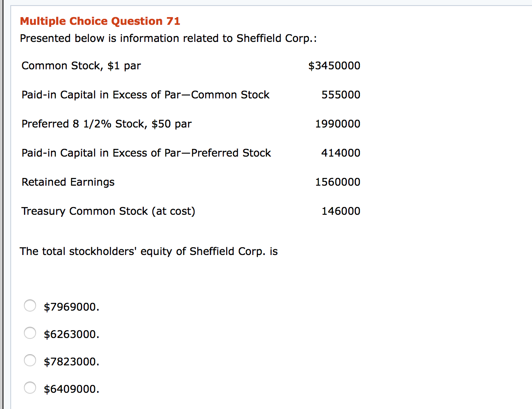Click the 1560000 value beside Retained Earnings
Screen dimensions: 532x409
pos(338,182)
